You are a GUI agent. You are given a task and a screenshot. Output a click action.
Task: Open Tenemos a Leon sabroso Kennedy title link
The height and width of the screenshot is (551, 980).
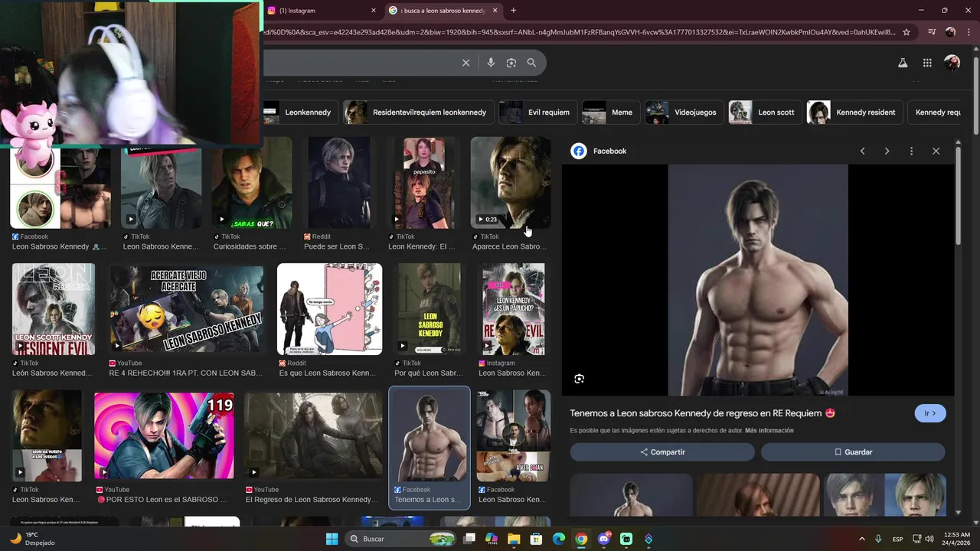click(x=702, y=413)
